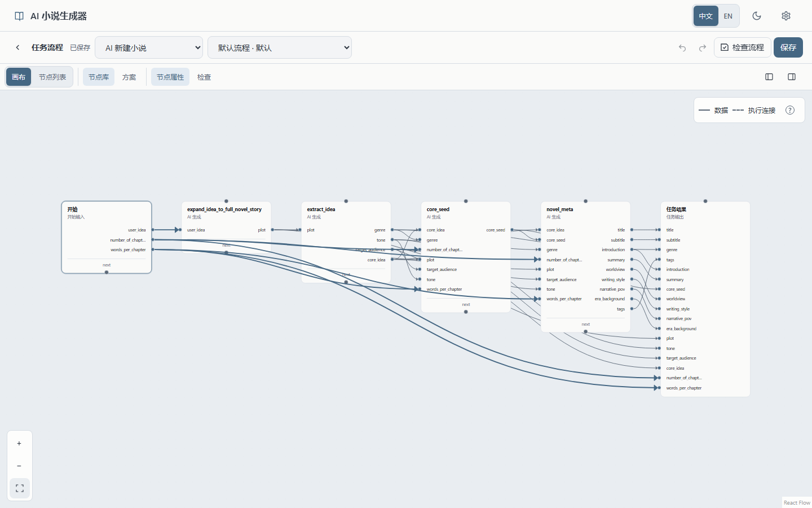Toggle the left sidebar panel icon
The image size is (812, 508).
coord(769,77)
